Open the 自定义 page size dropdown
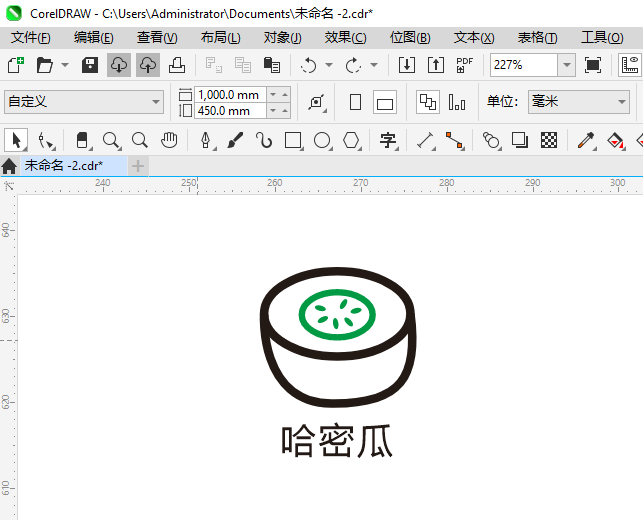This screenshot has height=520, width=643. coord(84,102)
